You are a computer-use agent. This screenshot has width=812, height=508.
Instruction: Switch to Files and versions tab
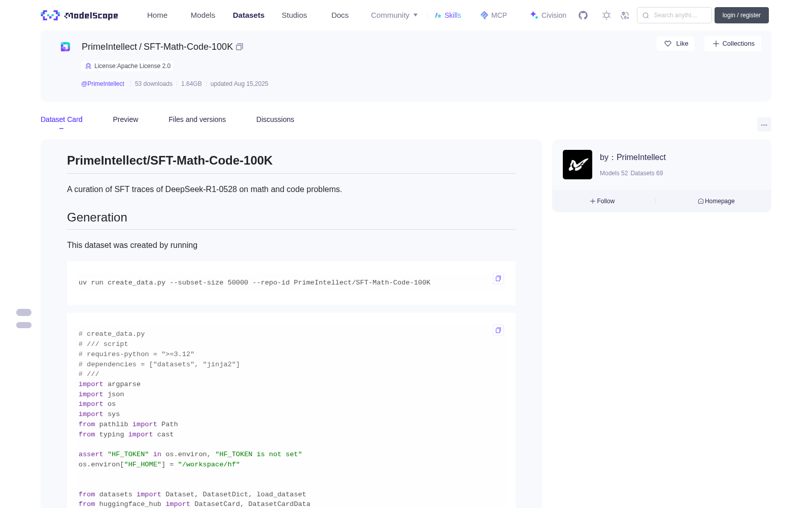click(197, 119)
